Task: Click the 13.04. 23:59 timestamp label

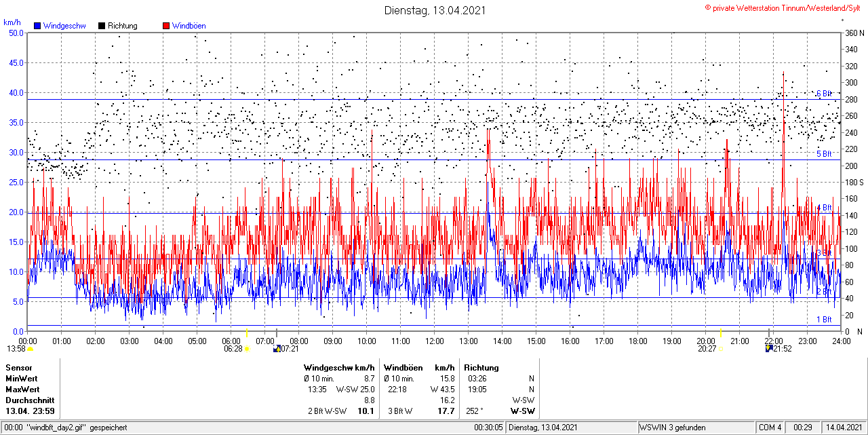Action: pos(31,411)
